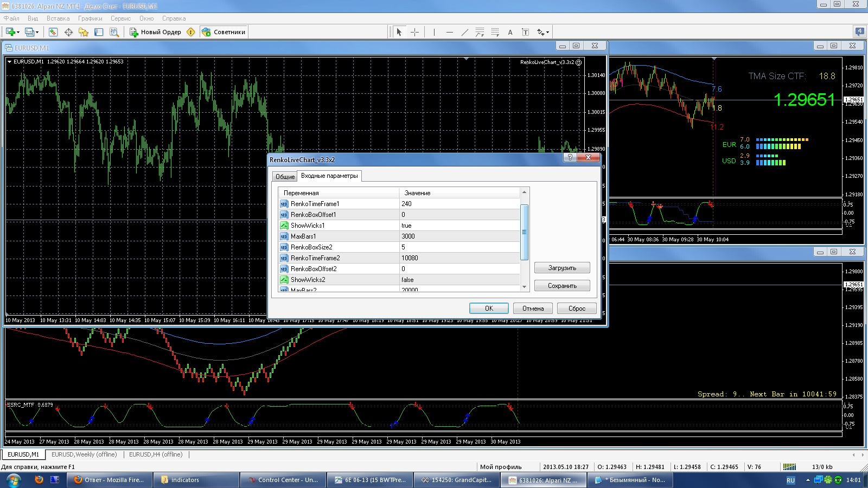Select the RenkoTimeFrame2 value 10080
Screen dimensions: 868x488
459,258
